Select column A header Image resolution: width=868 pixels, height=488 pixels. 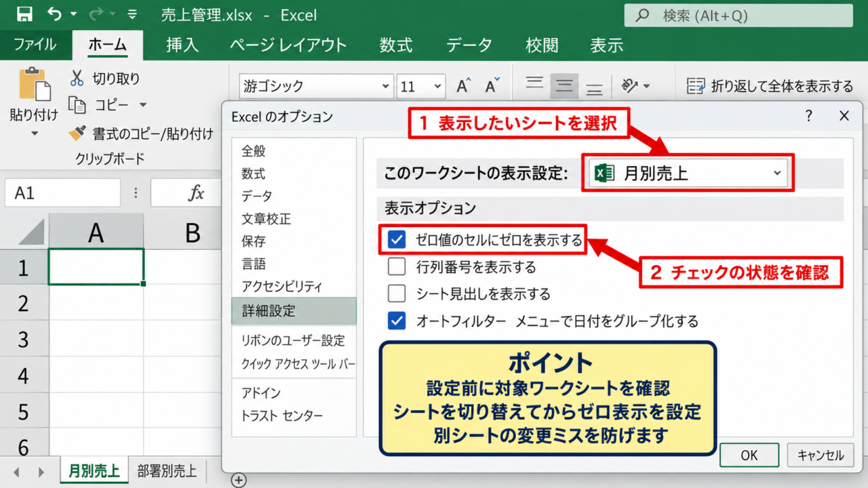pyautogui.click(x=96, y=232)
